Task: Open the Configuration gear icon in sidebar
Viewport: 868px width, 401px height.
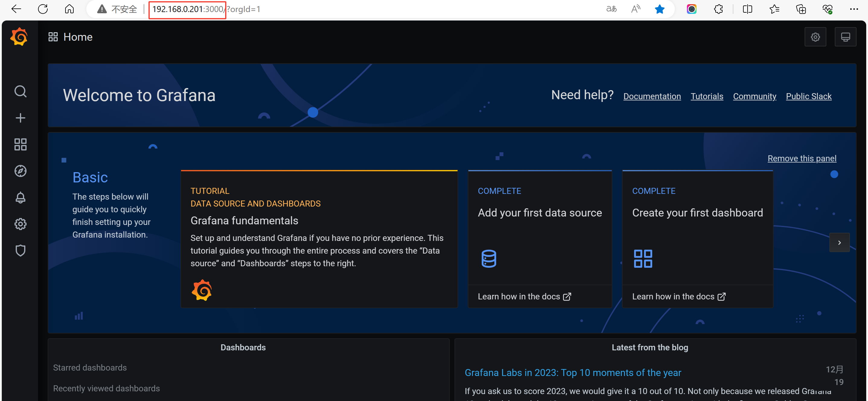Action: click(21, 224)
